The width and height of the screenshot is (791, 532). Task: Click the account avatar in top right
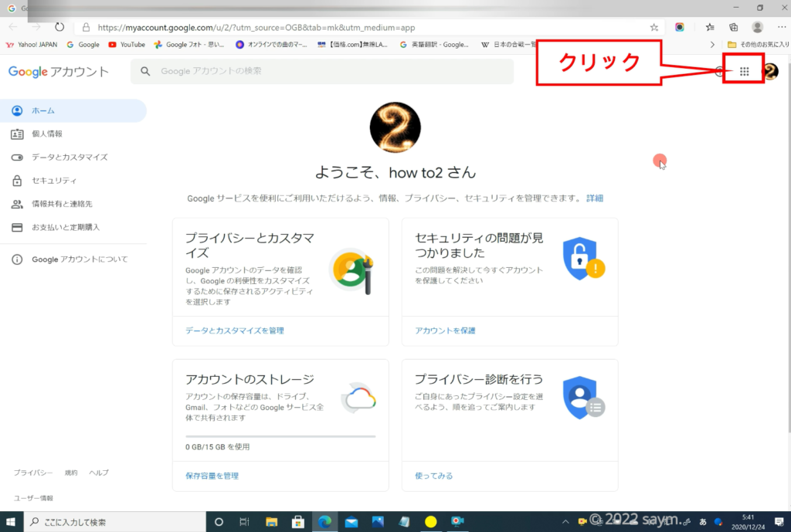tap(770, 72)
